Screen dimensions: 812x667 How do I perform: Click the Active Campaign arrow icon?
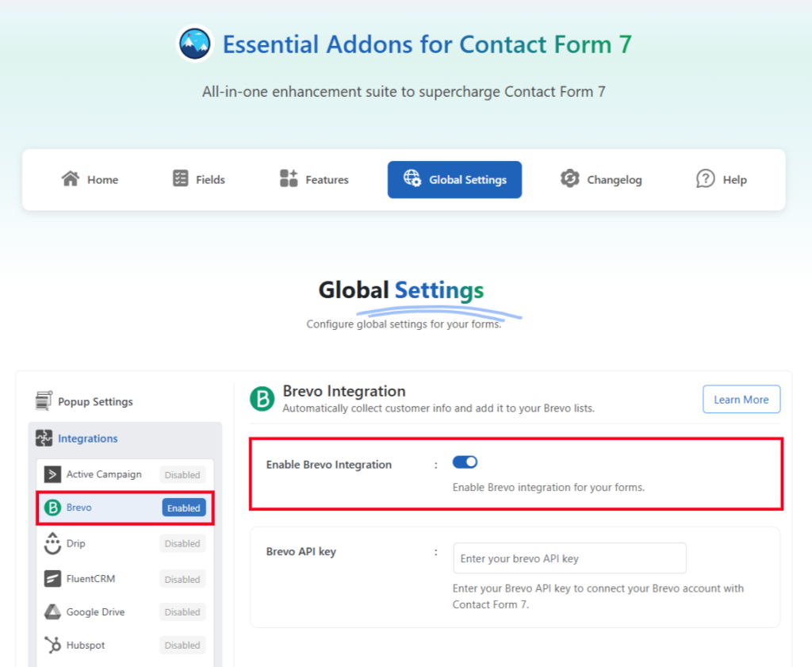pyautogui.click(x=52, y=474)
